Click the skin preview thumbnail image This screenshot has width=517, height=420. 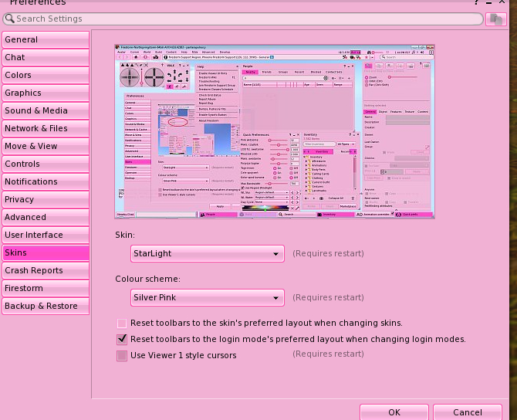275,130
